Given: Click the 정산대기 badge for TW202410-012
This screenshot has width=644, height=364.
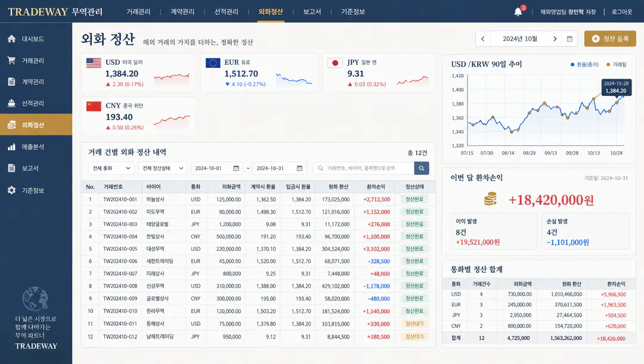Looking at the screenshot, I should 414,337.
